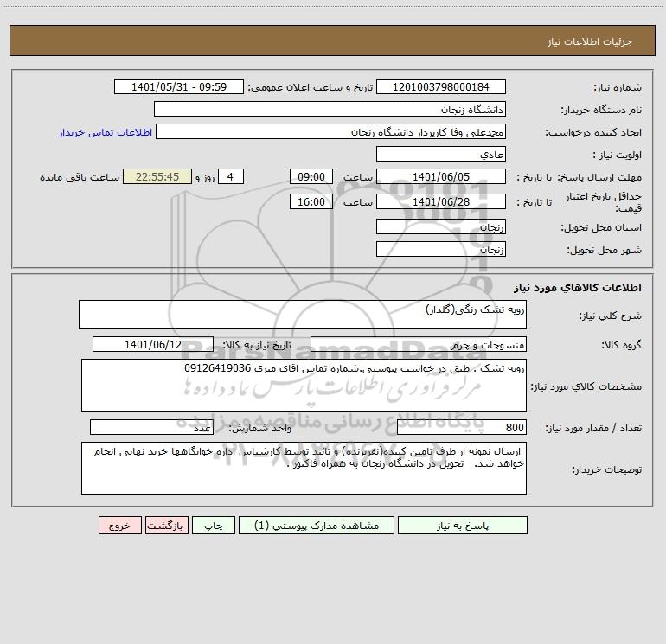The width and height of the screenshot is (666, 644).
Task: Click the حداقل تاریخ اعتبار قیمت label
Action: (x=604, y=202)
